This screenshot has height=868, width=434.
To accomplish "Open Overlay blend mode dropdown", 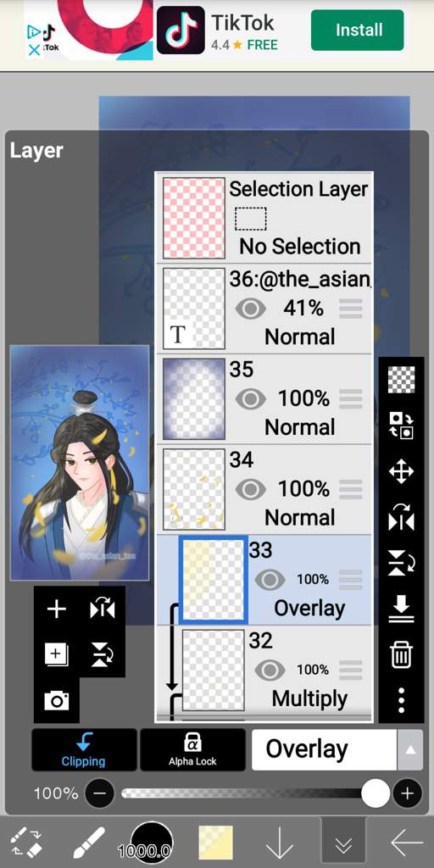I will (325, 749).
